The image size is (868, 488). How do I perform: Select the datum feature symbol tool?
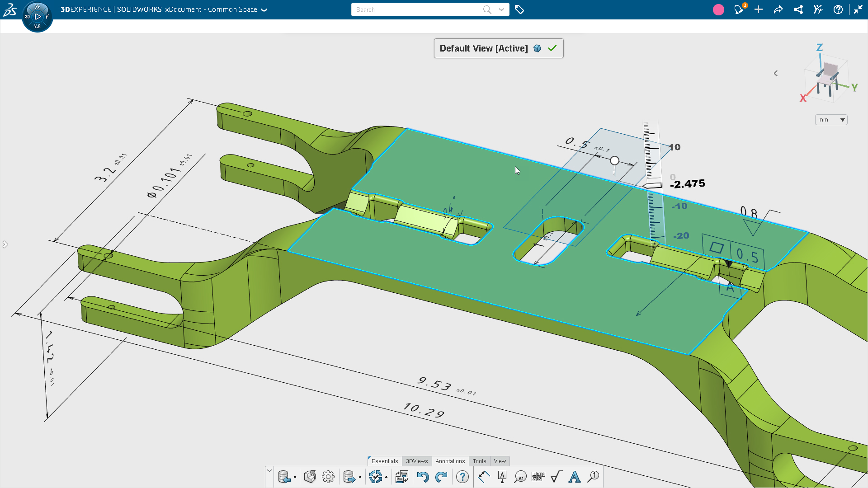502,477
